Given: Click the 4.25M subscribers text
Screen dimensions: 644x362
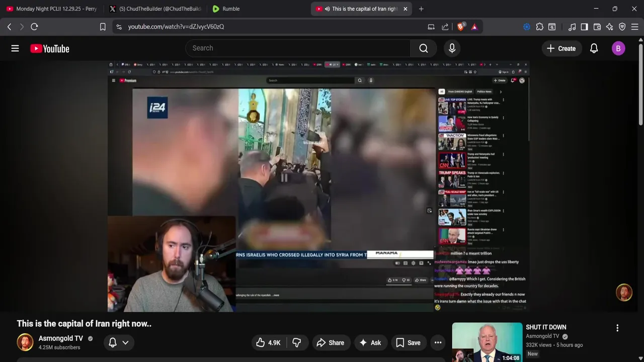Looking at the screenshot, I should (59, 347).
